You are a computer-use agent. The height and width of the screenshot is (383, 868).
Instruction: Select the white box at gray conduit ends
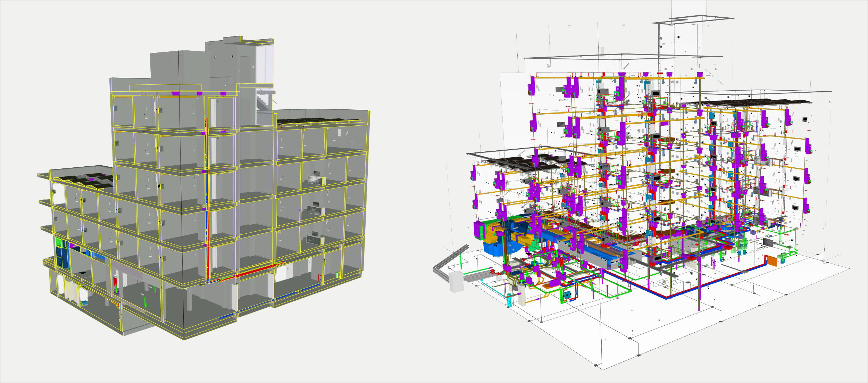[456, 281]
